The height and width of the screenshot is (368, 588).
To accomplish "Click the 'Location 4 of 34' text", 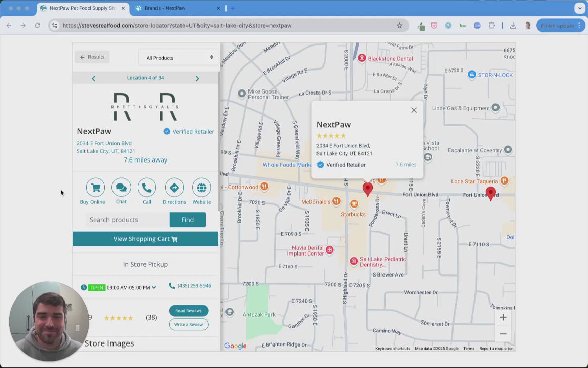I will point(146,78).
